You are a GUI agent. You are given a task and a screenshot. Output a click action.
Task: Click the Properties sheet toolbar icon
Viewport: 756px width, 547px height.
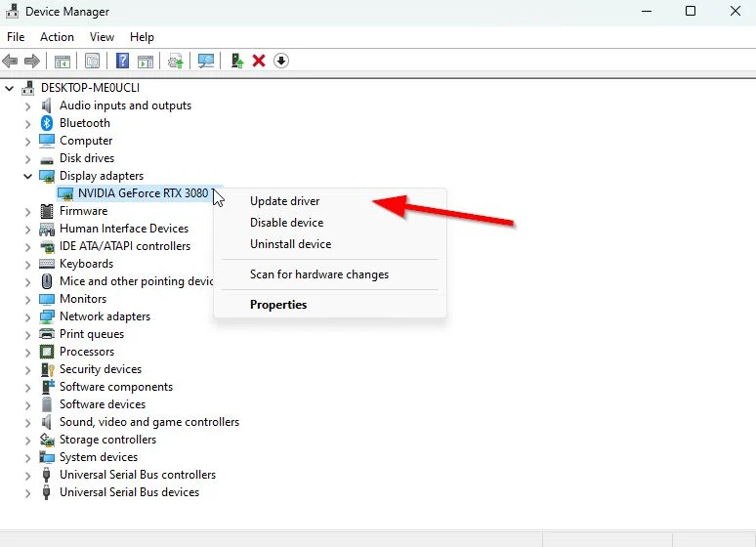coord(92,61)
